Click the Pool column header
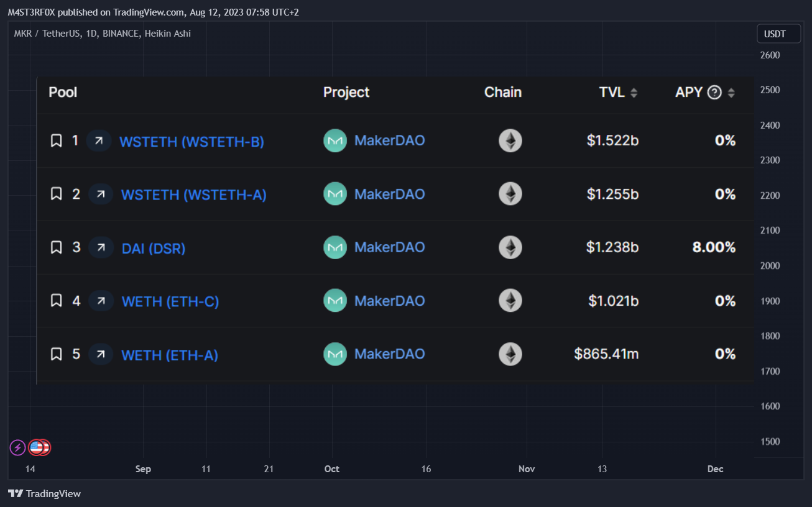This screenshot has height=507, width=812. click(x=63, y=93)
